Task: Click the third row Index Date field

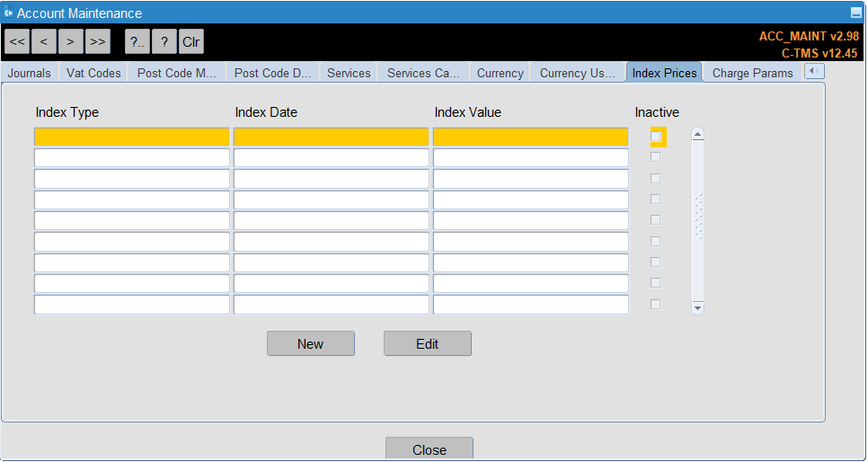Action: click(331, 179)
